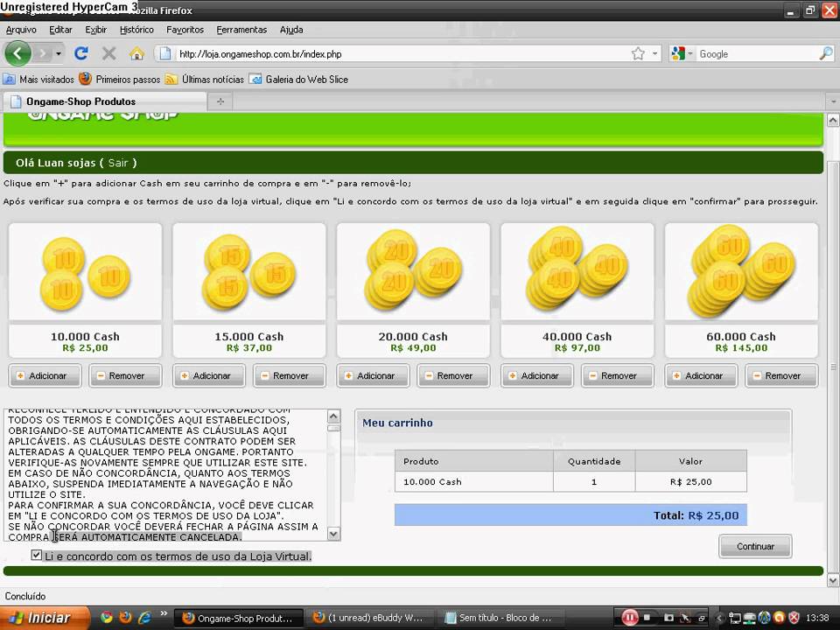The height and width of the screenshot is (630, 840).
Task: Expand the quick launch overflow chevron
Action: pyautogui.click(x=164, y=614)
